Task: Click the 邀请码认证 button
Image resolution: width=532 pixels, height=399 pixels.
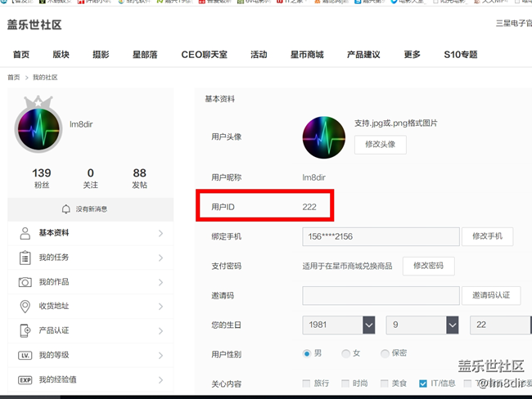Action: point(491,296)
